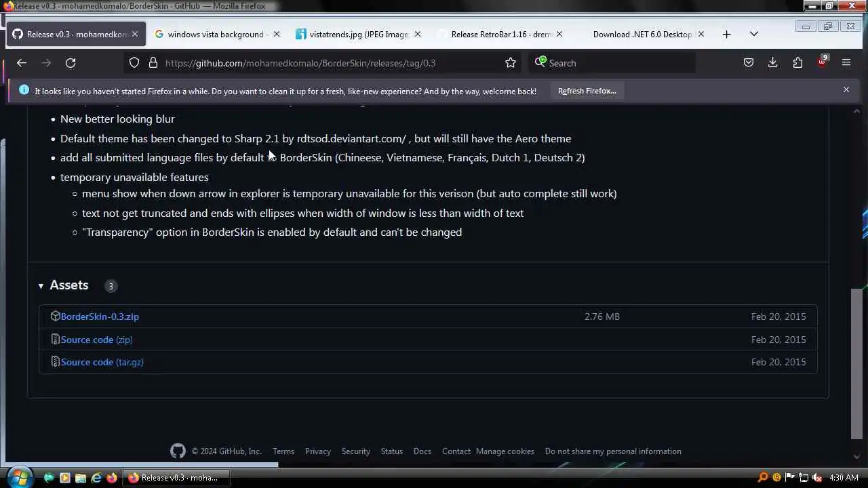Open the GitHub logo in the footer
868x488 pixels.
[178, 451]
